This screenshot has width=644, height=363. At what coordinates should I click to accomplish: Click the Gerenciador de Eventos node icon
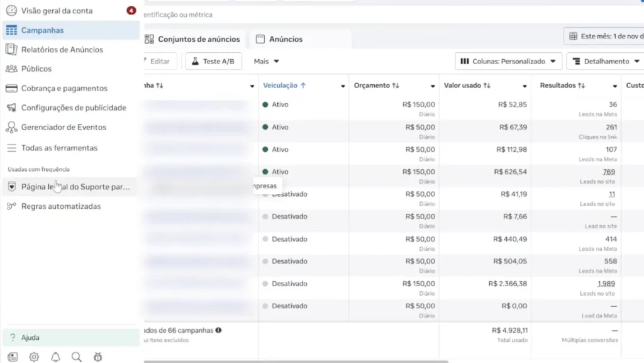click(11, 127)
